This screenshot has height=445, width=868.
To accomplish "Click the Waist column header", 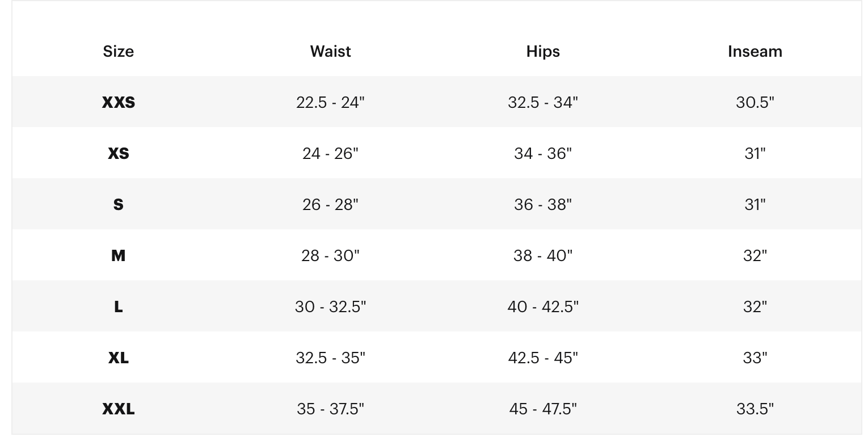I will point(330,51).
